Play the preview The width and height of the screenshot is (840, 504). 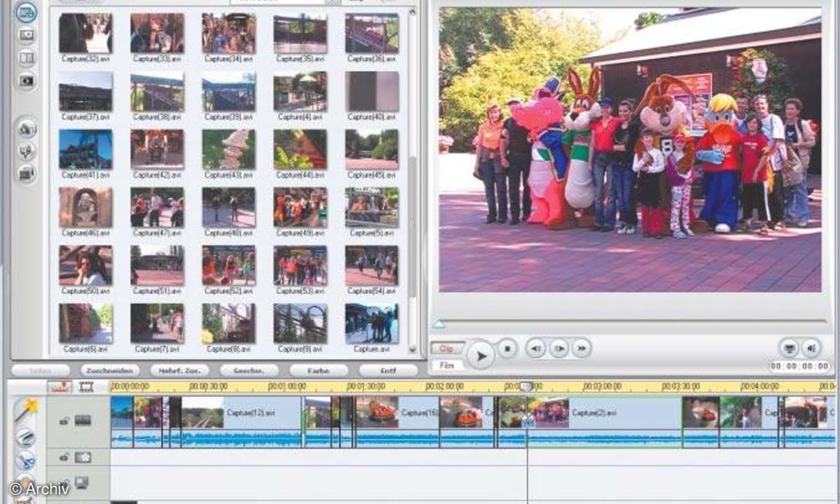click(481, 356)
